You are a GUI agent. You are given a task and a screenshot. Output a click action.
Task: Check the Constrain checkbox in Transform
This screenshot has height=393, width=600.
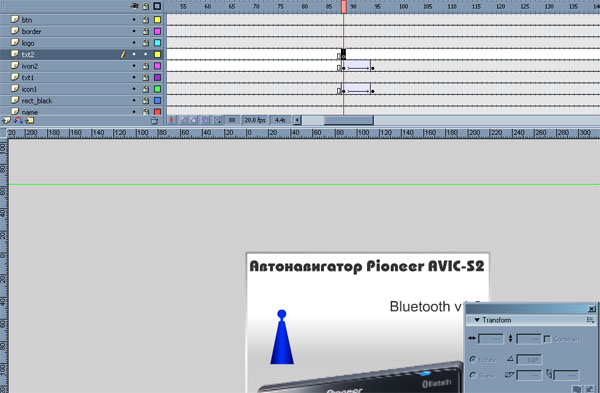point(547,339)
